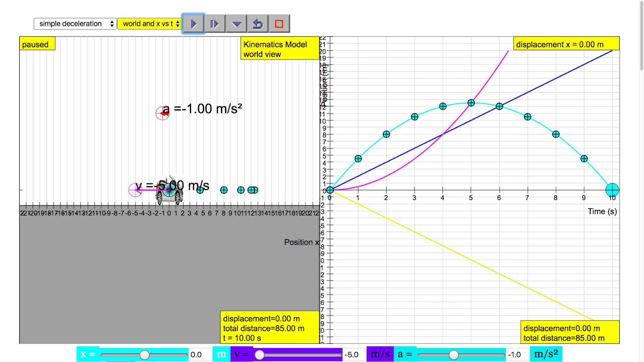The width and height of the screenshot is (644, 362).
Task: Click the down-triangle toolbar button
Action: tap(236, 24)
